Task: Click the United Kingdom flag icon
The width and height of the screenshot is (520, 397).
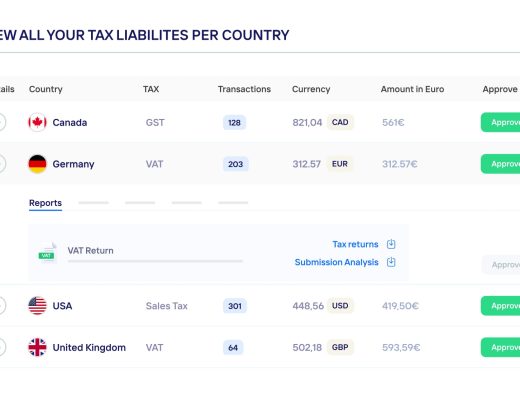Action: [37, 347]
